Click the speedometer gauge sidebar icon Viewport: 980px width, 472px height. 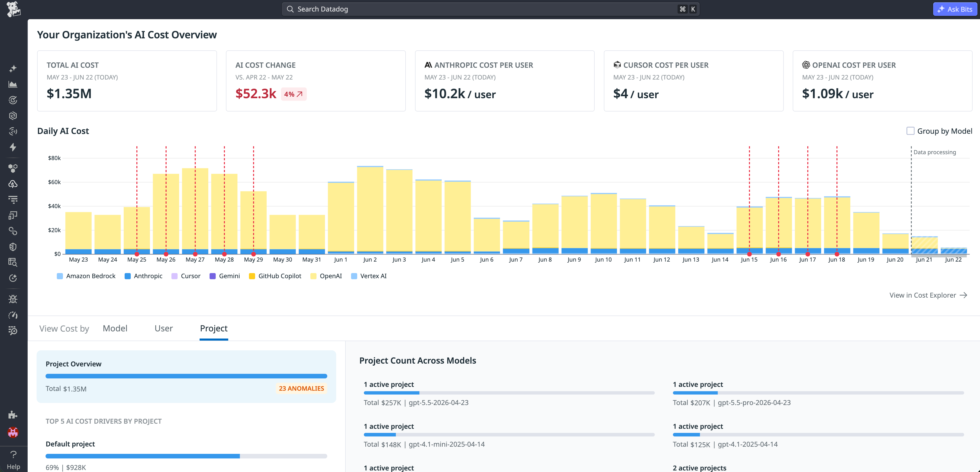[13, 315]
